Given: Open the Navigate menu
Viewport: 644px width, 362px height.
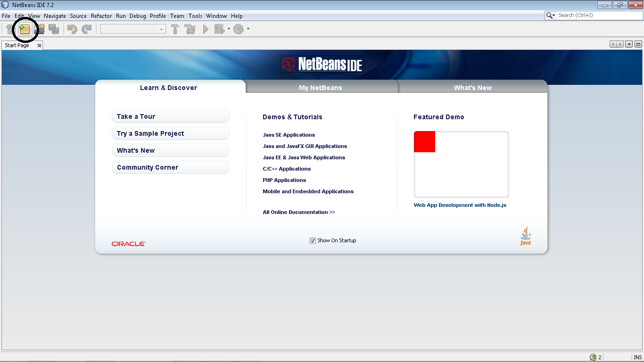Looking at the screenshot, I should click(55, 16).
